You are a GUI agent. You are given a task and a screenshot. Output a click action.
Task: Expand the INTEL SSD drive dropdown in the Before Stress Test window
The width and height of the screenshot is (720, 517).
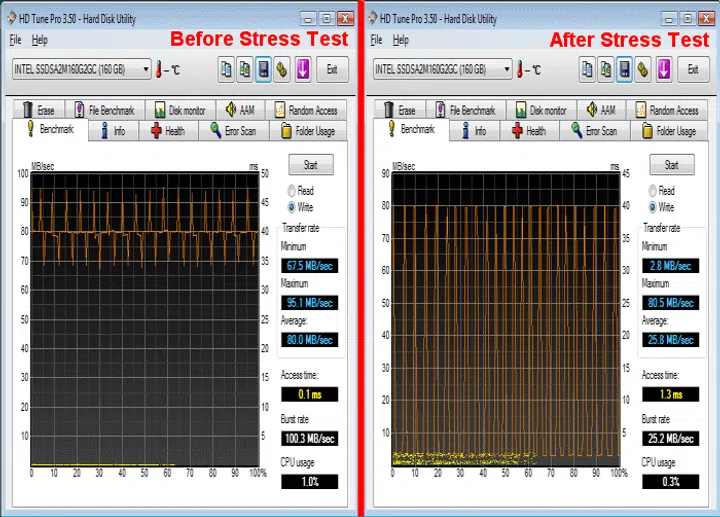146,70
